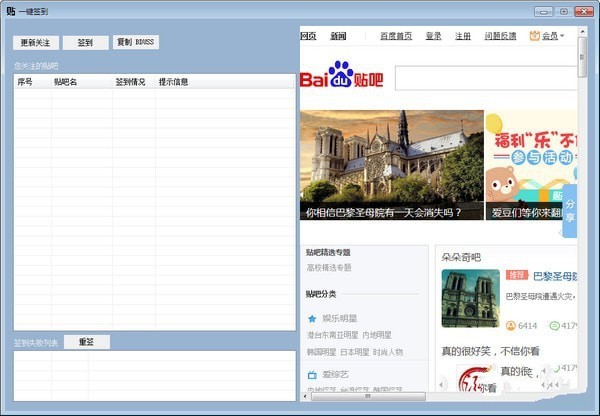
Task: Open the 韩国明星 link
Action: (x=321, y=352)
